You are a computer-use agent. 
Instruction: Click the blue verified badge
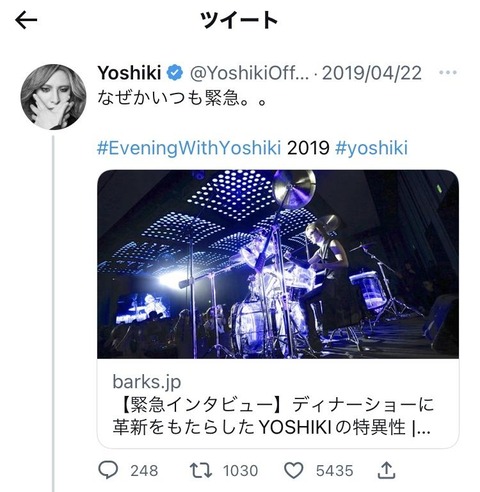(x=175, y=73)
